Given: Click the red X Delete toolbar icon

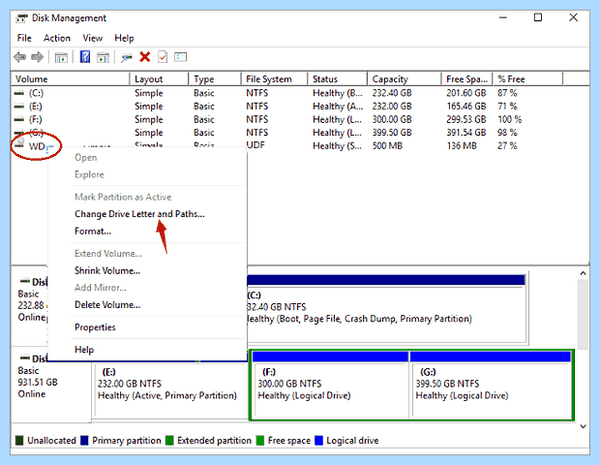Looking at the screenshot, I should (145, 57).
